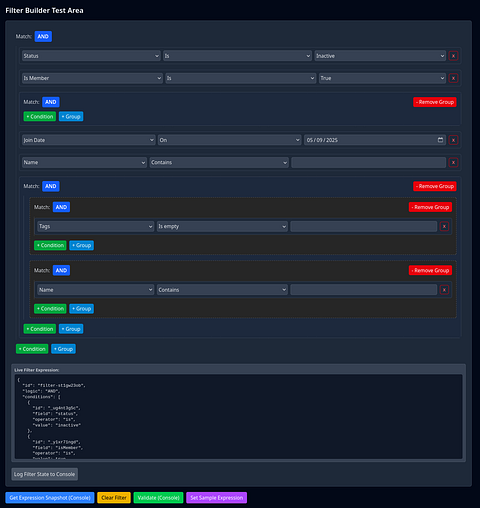Focus the top-level Name Contains value text field

(368, 163)
